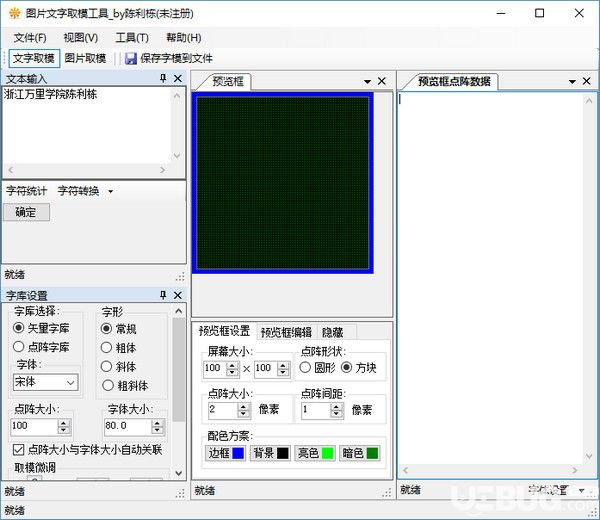Choose 斜体 font style
This screenshot has height=520, width=600.
click(x=106, y=366)
